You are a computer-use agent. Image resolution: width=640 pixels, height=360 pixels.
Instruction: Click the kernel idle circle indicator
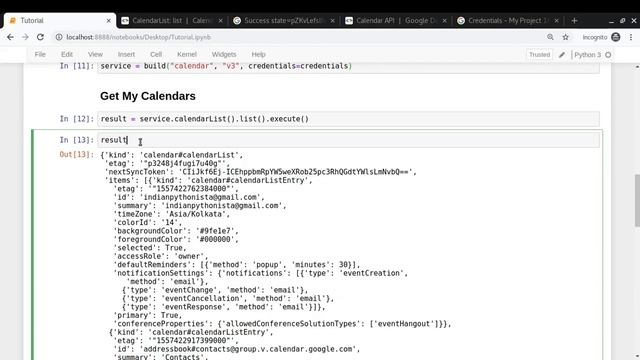click(608, 55)
